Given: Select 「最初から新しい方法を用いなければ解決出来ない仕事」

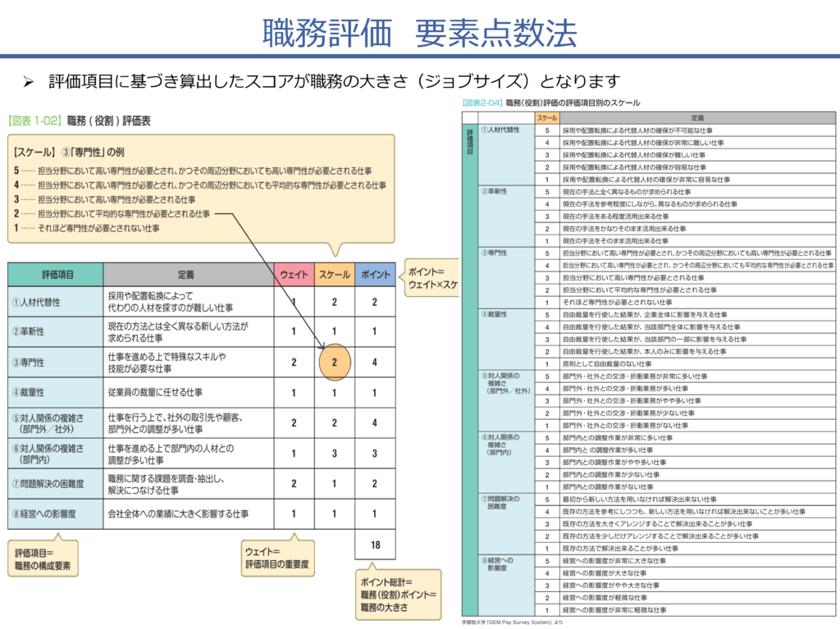Looking at the screenshot, I should (639, 499).
